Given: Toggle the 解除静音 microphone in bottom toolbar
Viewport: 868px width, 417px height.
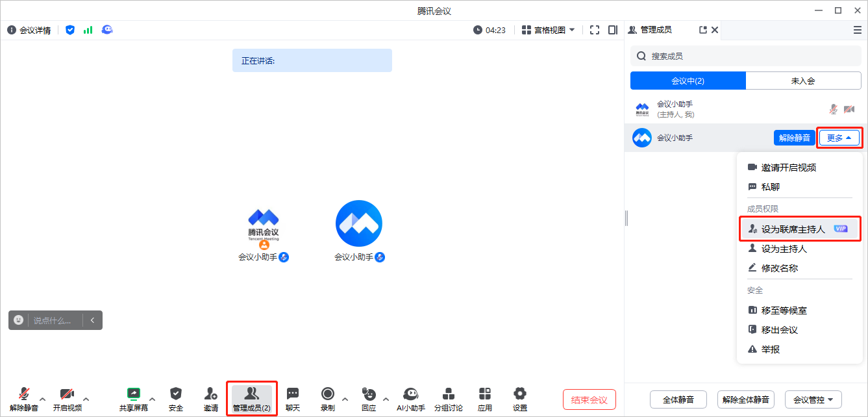Looking at the screenshot, I should [24, 399].
